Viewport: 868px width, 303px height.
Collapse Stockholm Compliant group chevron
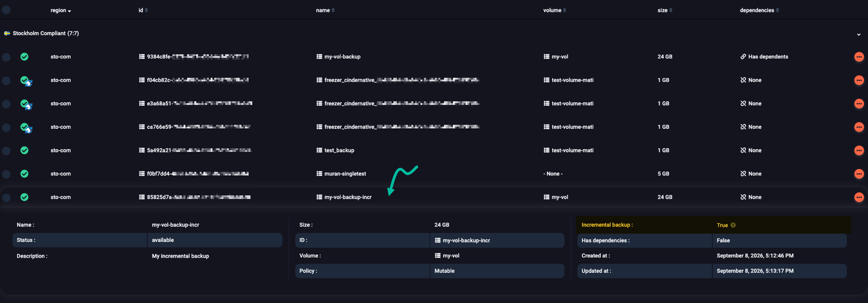tap(859, 34)
